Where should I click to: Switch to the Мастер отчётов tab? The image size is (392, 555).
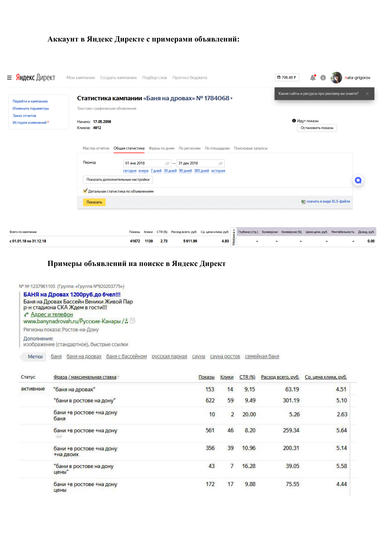(x=96, y=148)
